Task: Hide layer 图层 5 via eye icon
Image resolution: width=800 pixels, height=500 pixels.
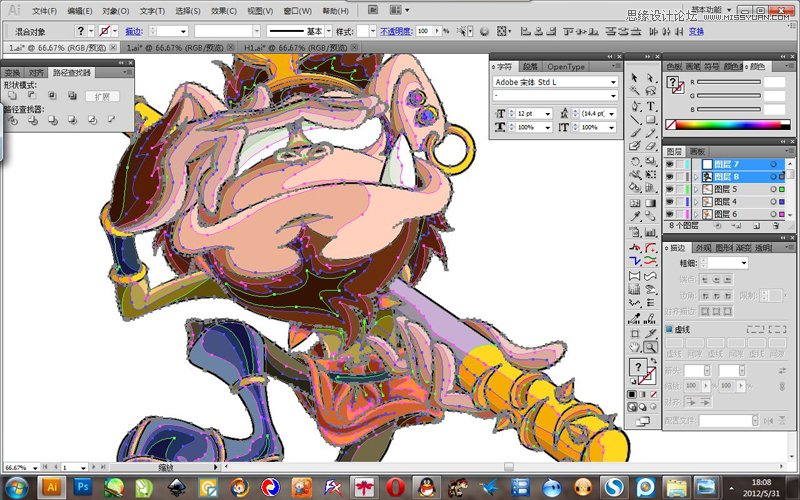Action: pos(670,189)
